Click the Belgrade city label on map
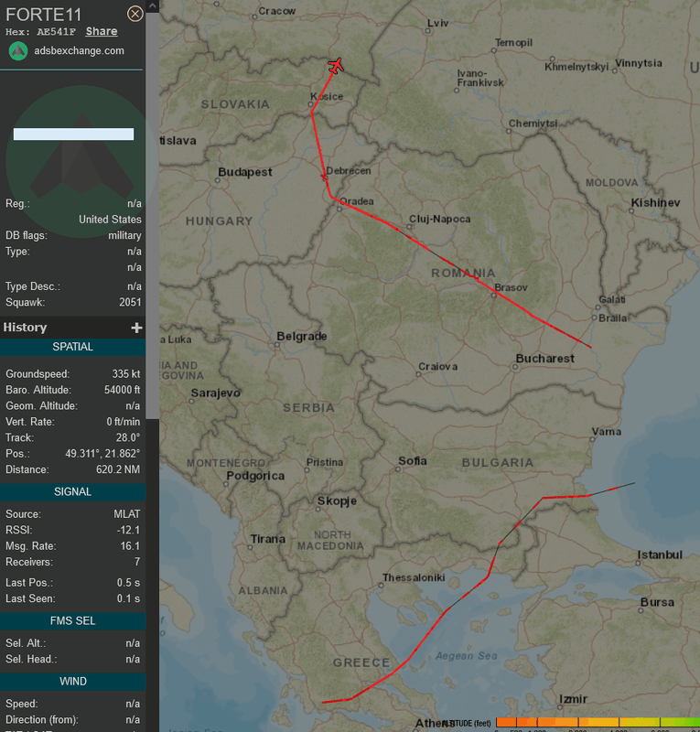The image size is (700, 732). coord(302,336)
